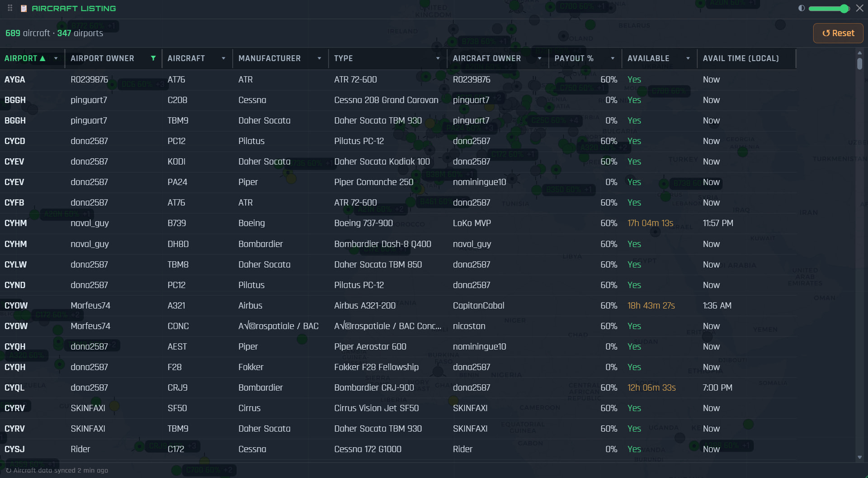
Task: Click the half-circle opacity icon
Action: [x=802, y=8]
